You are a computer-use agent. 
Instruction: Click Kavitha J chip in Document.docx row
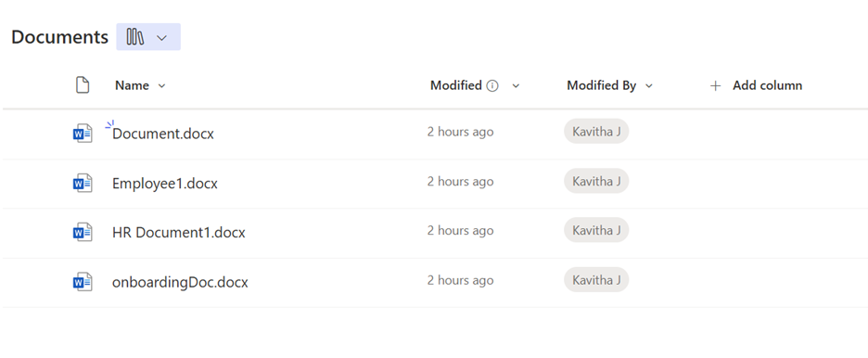point(596,131)
